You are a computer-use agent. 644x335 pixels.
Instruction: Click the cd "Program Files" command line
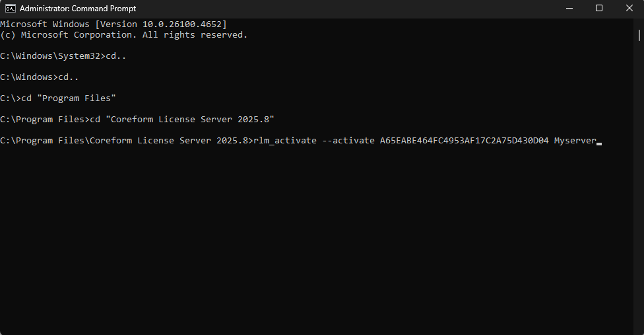pos(58,98)
